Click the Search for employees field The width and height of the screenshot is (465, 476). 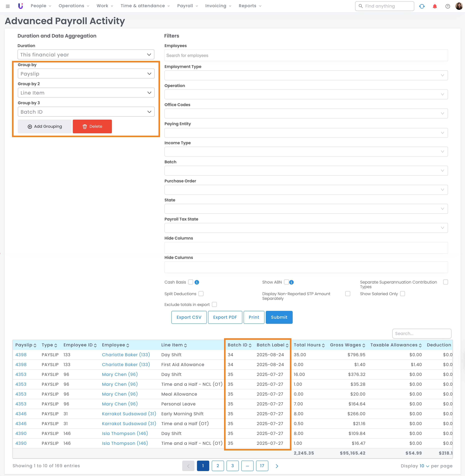(306, 55)
